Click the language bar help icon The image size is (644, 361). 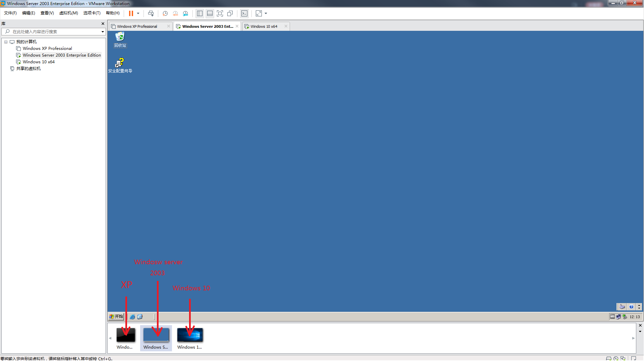click(x=631, y=307)
